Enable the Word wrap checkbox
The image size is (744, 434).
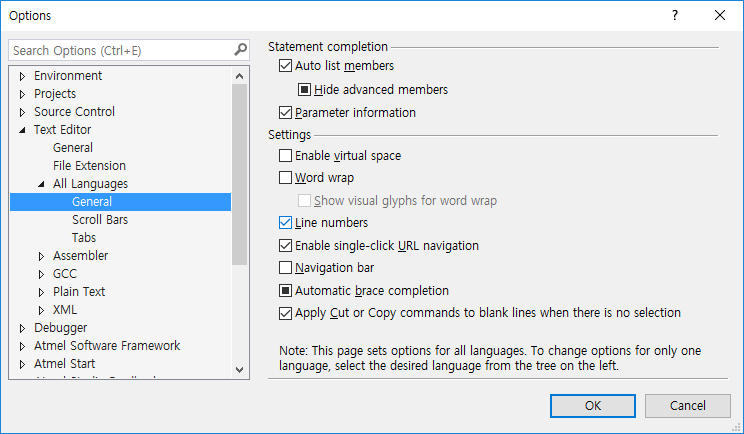286,178
